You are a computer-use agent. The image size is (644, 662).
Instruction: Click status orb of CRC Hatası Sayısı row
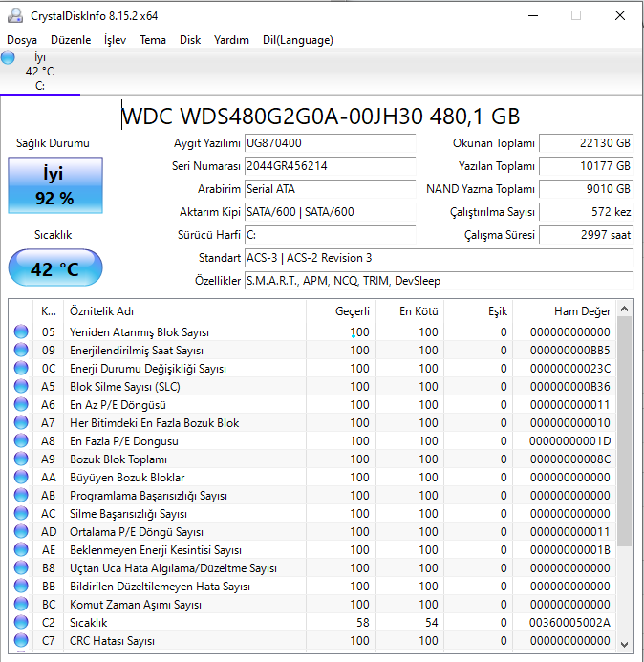tap(21, 640)
